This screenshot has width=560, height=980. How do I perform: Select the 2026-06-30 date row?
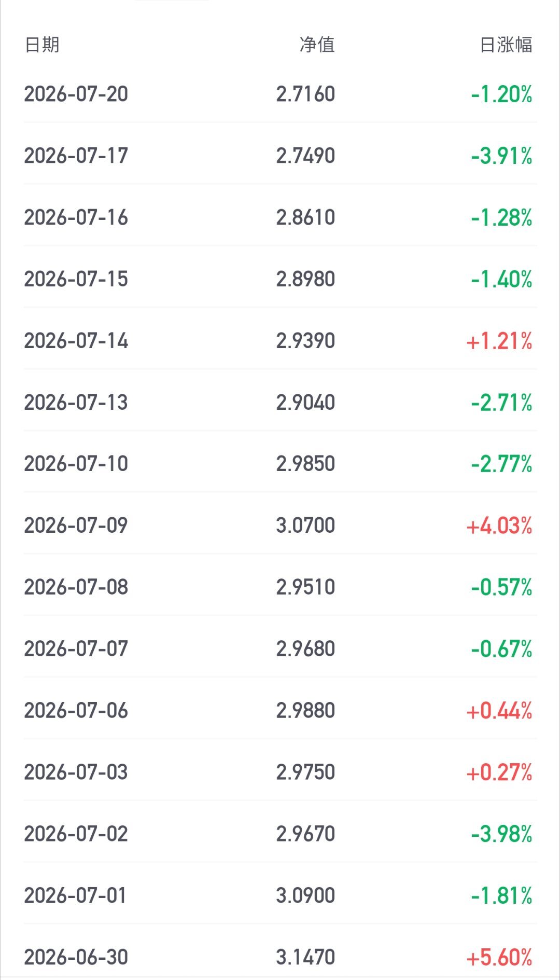280,956
